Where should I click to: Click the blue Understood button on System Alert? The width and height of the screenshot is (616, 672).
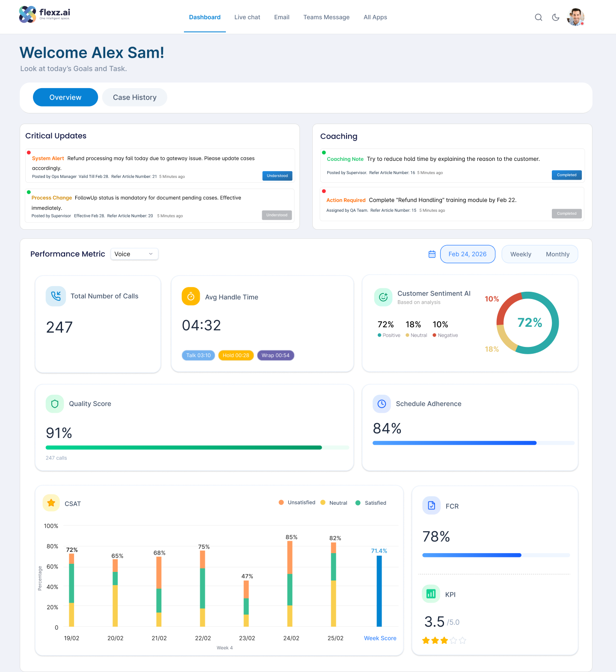[x=277, y=176]
